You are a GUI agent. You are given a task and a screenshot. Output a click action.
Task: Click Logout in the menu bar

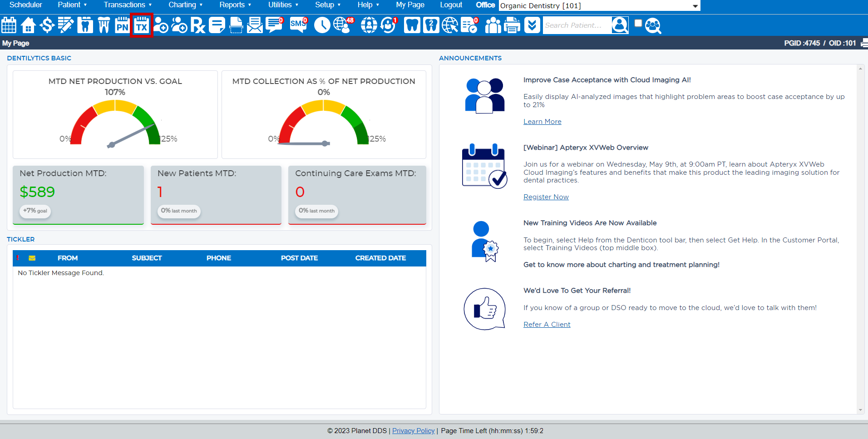[451, 5]
